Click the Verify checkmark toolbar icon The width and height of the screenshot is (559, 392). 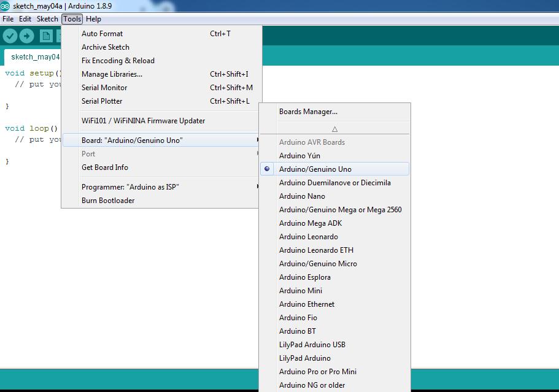click(x=10, y=36)
